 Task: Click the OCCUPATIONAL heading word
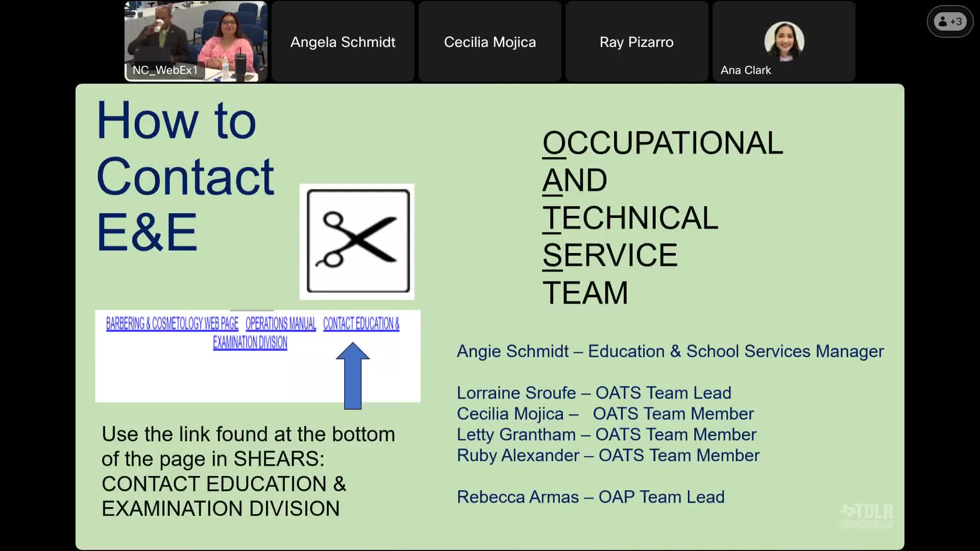(x=662, y=143)
